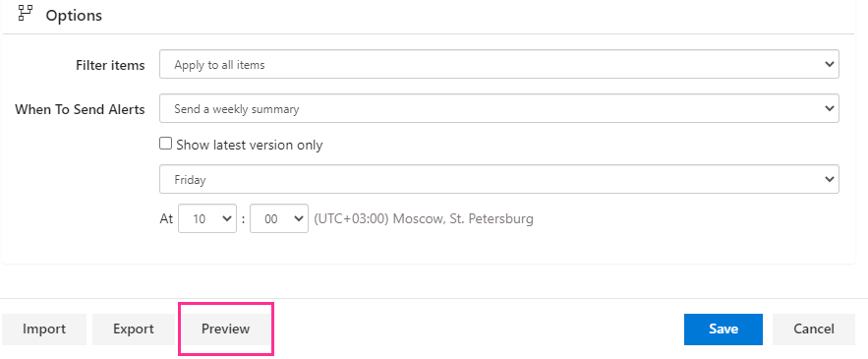
Task: Cancel the alert changes
Action: pyautogui.click(x=814, y=329)
